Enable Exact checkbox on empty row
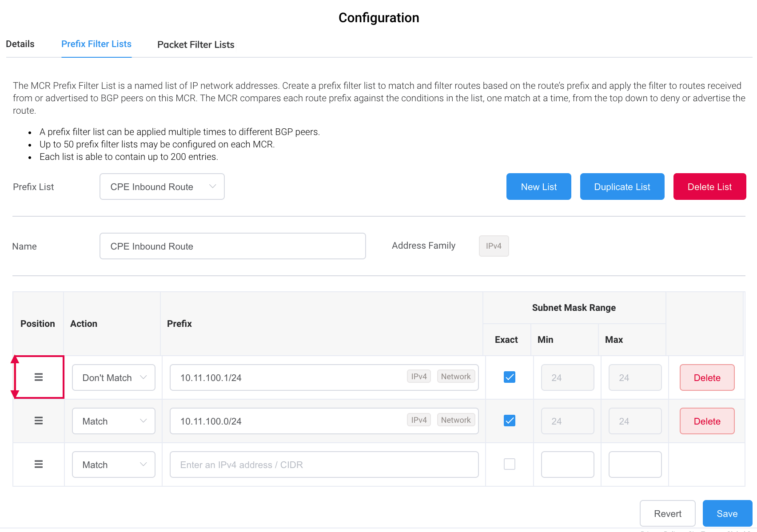Viewport: 757px width, 532px height. 510,464
